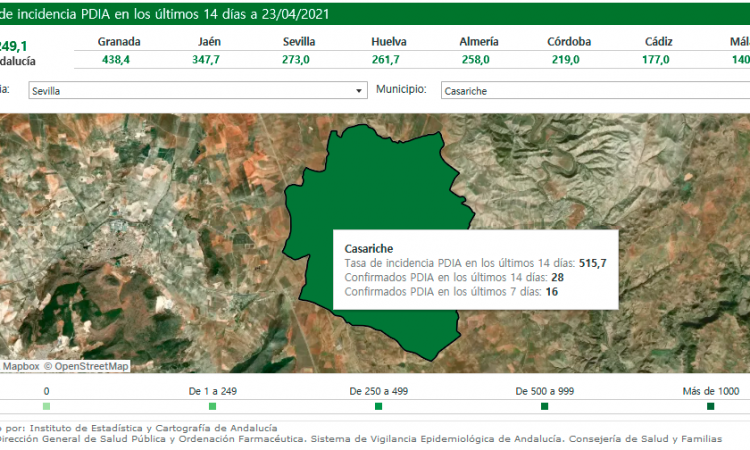Click the legend swatch for 0 cases
The width and height of the screenshot is (750, 450).
(x=46, y=407)
